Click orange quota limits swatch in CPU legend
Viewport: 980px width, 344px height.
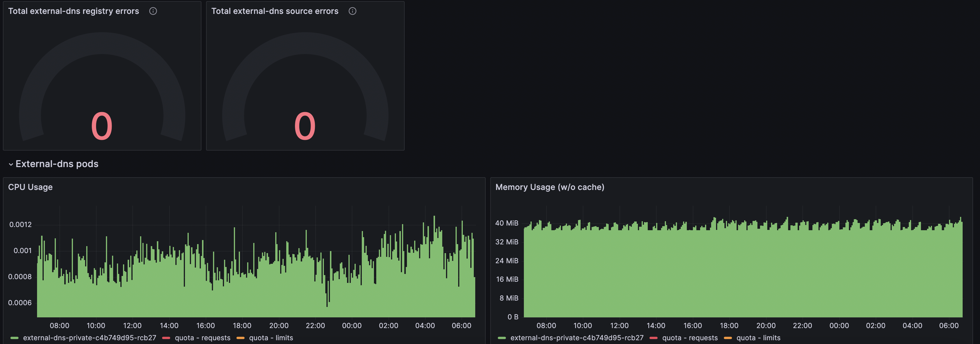pos(241,338)
